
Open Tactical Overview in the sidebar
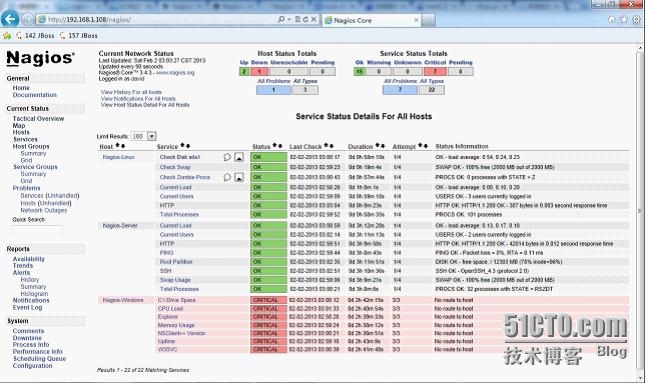pyautogui.click(x=38, y=119)
